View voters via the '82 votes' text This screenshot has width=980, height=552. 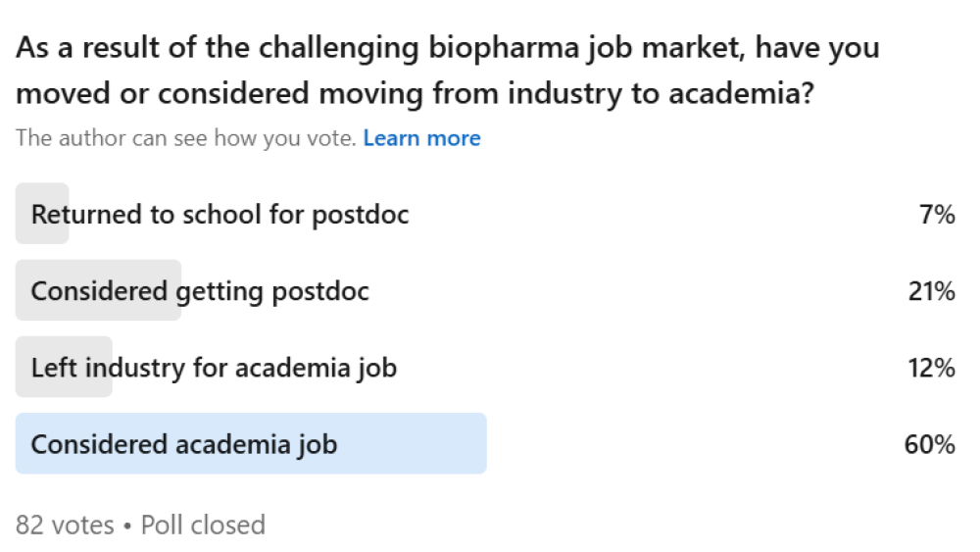click(65, 525)
